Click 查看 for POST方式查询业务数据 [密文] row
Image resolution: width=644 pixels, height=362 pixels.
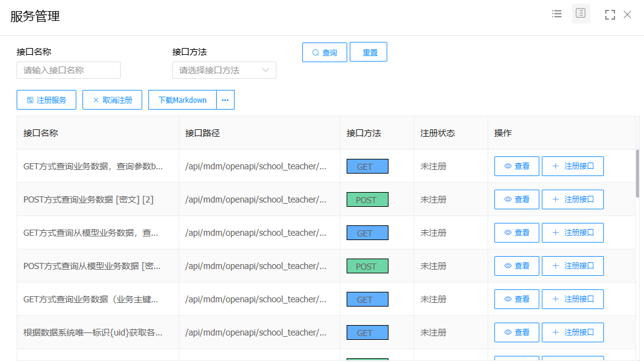click(x=517, y=199)
